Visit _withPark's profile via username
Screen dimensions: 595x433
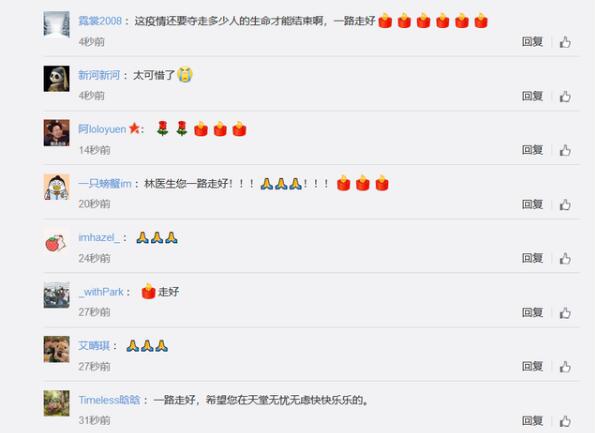tap(101, 292)
